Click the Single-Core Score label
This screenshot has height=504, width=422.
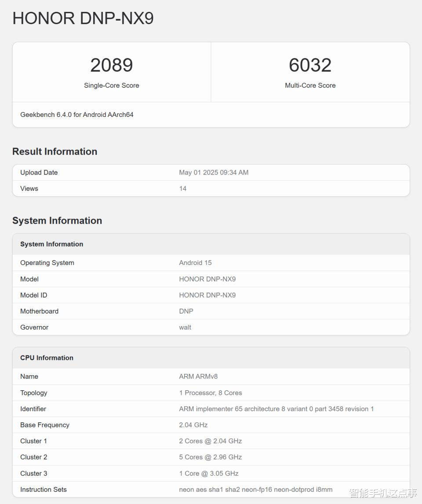[111, 86]
